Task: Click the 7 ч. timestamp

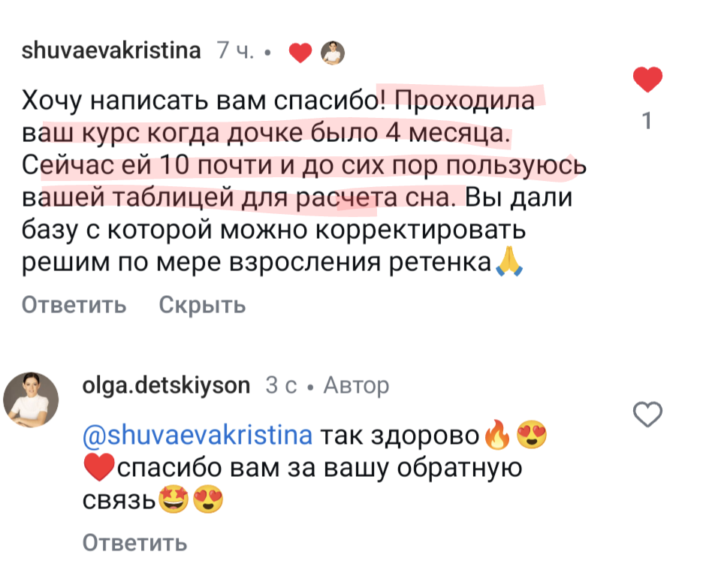Action: (234, 51)
